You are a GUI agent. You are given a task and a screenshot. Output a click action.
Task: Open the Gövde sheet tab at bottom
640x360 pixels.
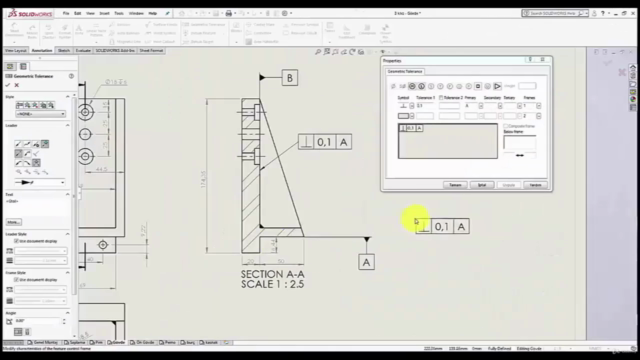117,342
